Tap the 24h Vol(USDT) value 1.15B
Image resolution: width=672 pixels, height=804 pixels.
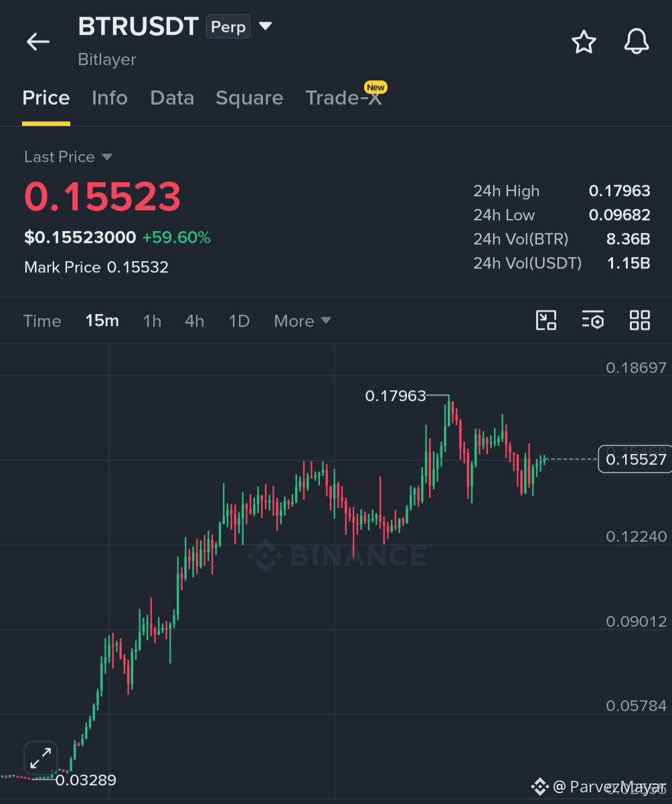pos(628,264)
